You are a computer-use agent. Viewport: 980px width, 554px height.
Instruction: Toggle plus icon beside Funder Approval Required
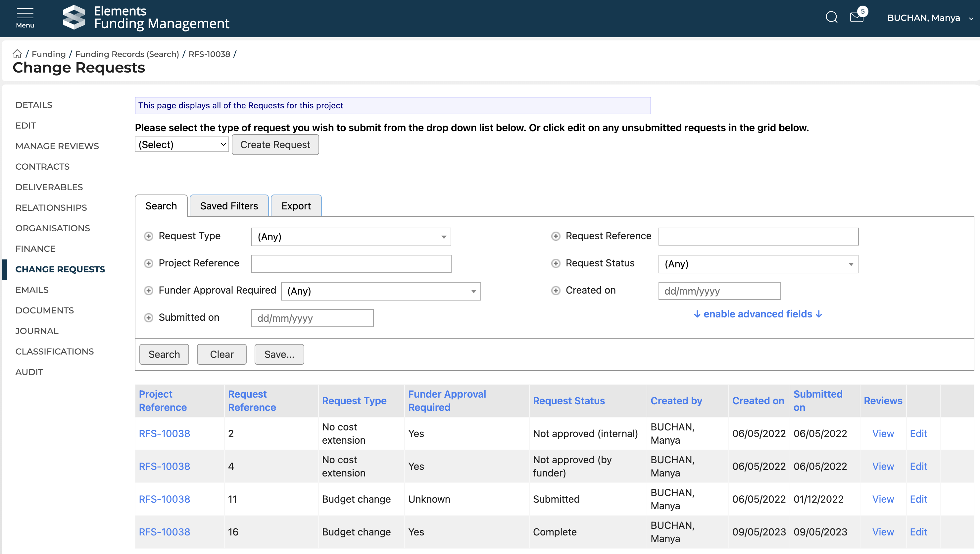pos(148,291)
